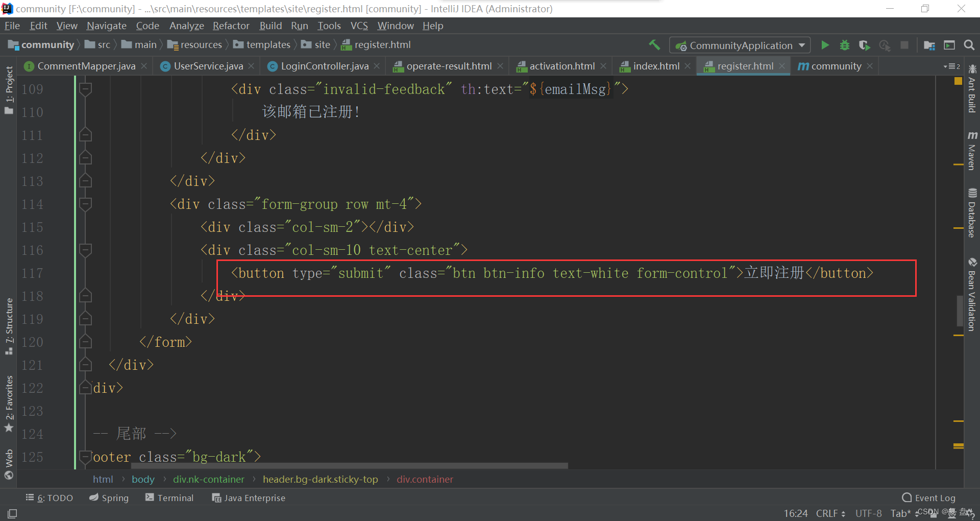Open the Project Structure icon

(x=929, y=45)
